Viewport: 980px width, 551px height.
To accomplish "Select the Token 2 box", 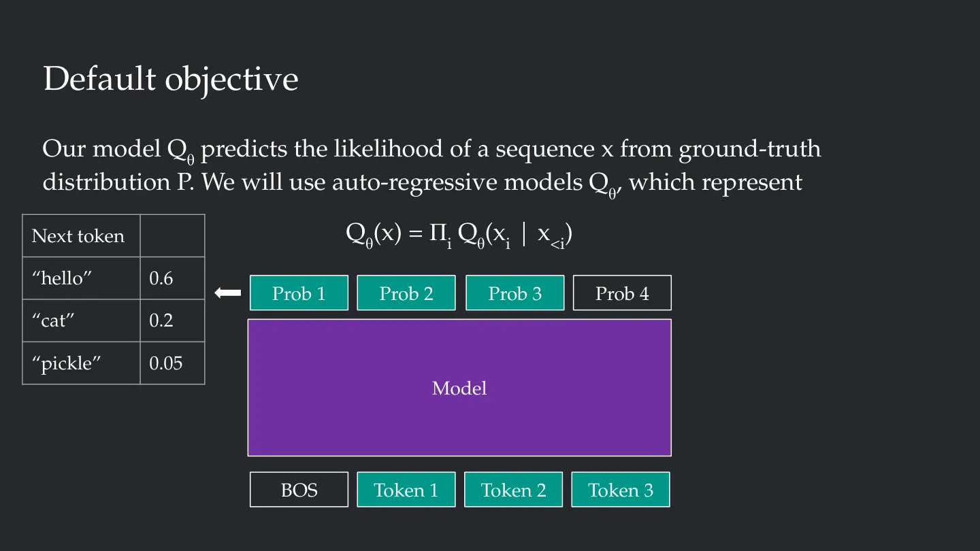I will pos(514,490).
